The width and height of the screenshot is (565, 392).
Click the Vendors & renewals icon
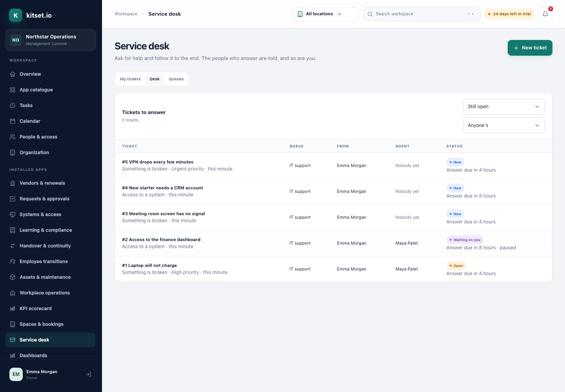click(x=13, y=183)
